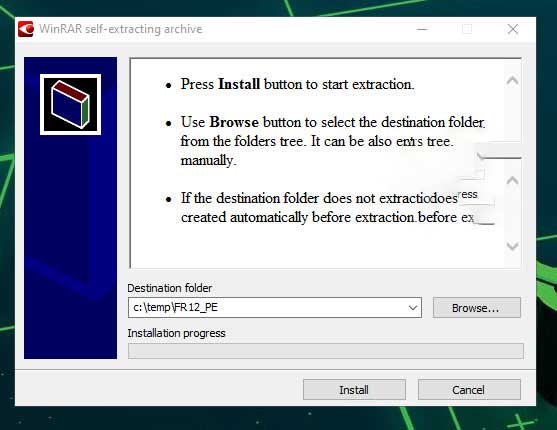Viewport: 557px width, 430px height.
Task: Click the Install button
Action: click(x=354, y=389)
